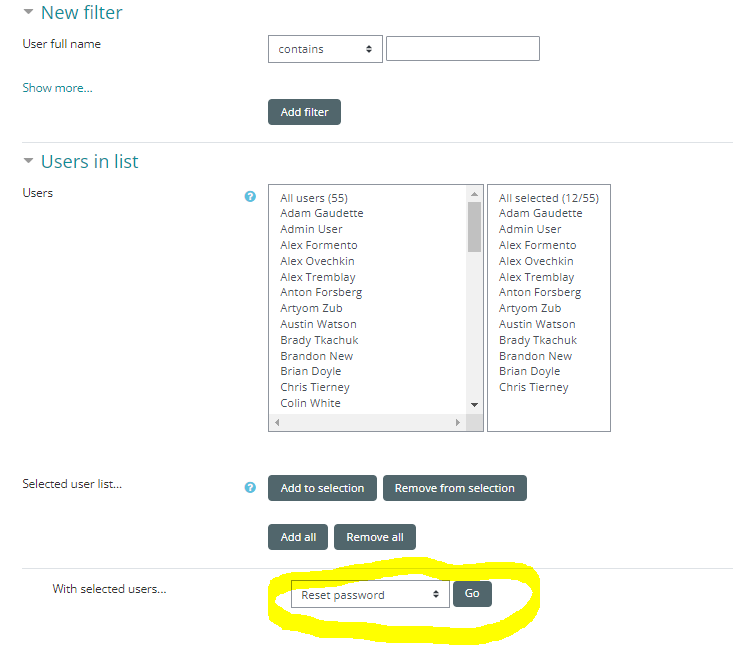Screen dimensions: 733x645
Task: Select Colin White in the all users list
Action: coord(310,403)
